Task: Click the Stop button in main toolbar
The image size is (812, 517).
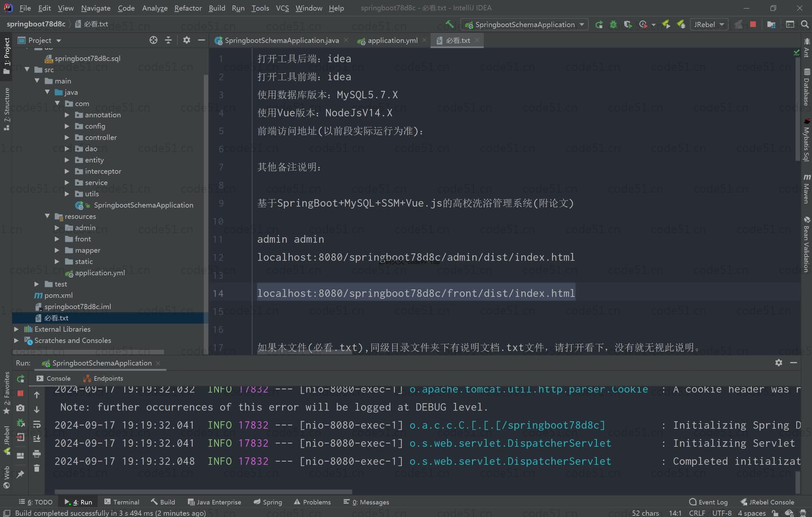Action: [753, 24]
